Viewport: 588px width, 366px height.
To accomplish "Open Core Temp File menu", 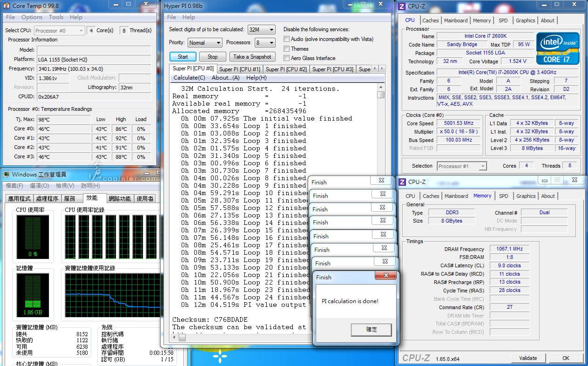I will 10,17.
